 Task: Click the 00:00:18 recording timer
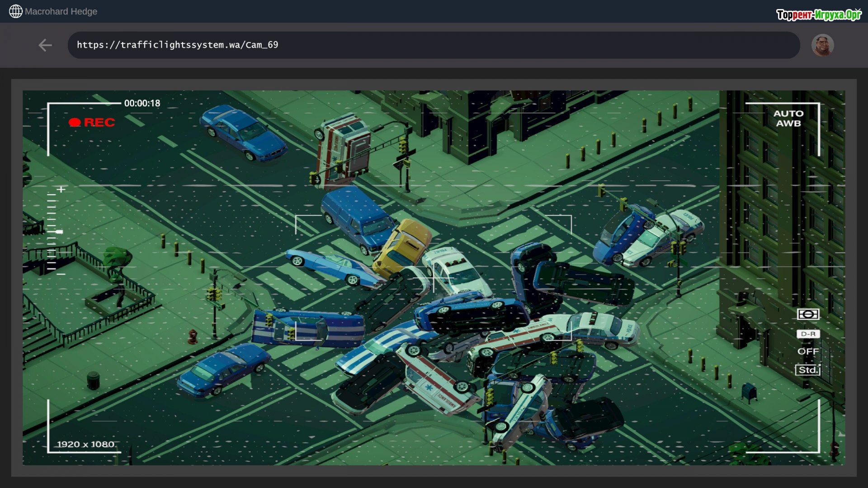point(142,103)
